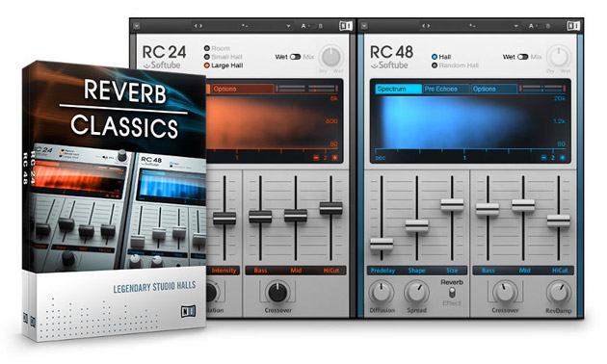Click the Shape fader handle in RC 48
The width and height of the screenshot is (607, 364).
pos(417,225)
